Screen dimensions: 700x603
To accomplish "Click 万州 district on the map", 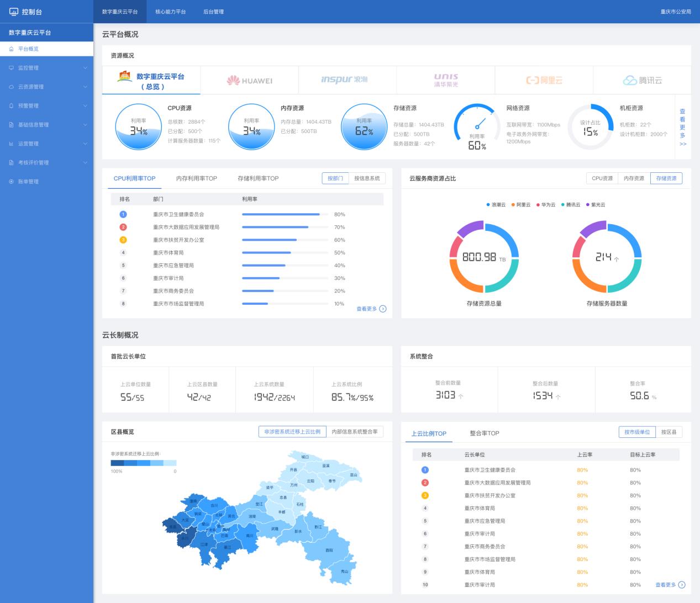I will [x=293, y=485].
